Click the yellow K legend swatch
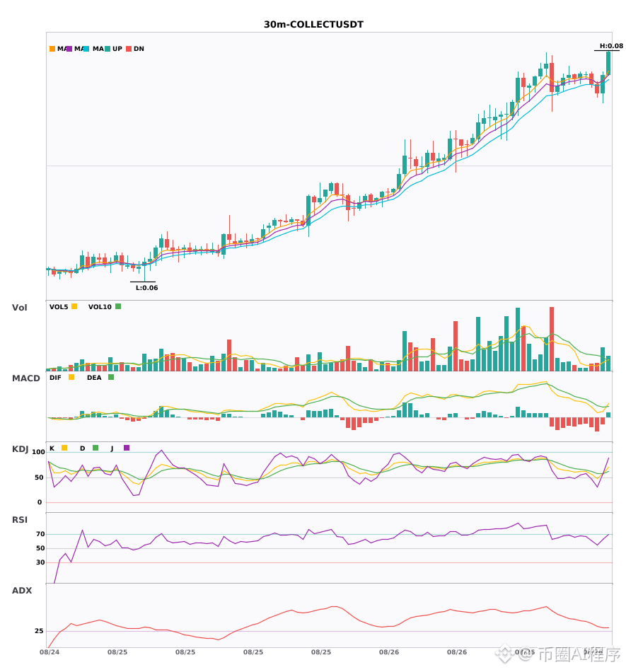626x672 pixels. (64, 448)
